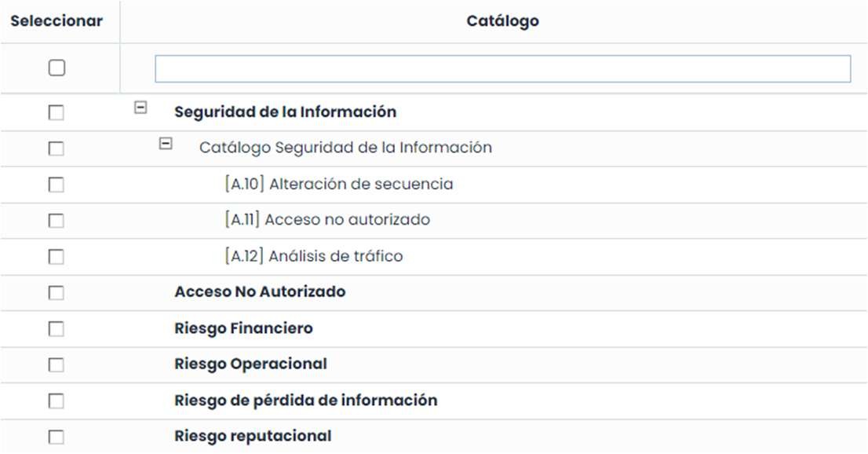The height and width of the screenshot is (454, 868).
Task: Check the [A.10] Alteración de secuencia box
Action: point(57,185)
